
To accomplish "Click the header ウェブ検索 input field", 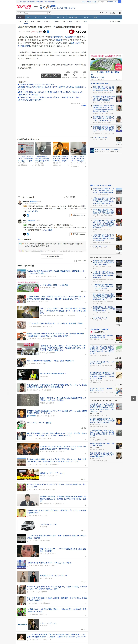I will 102,2.
